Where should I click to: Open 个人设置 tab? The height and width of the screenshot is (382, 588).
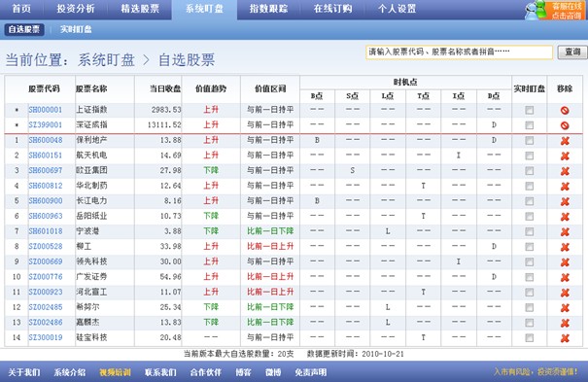pos(397,9)
